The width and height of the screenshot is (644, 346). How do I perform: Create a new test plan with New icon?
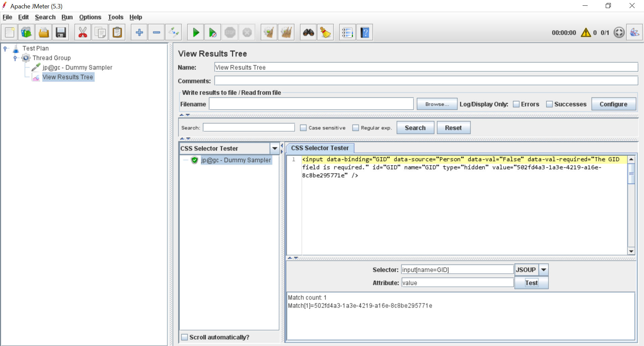click(10, 33)
